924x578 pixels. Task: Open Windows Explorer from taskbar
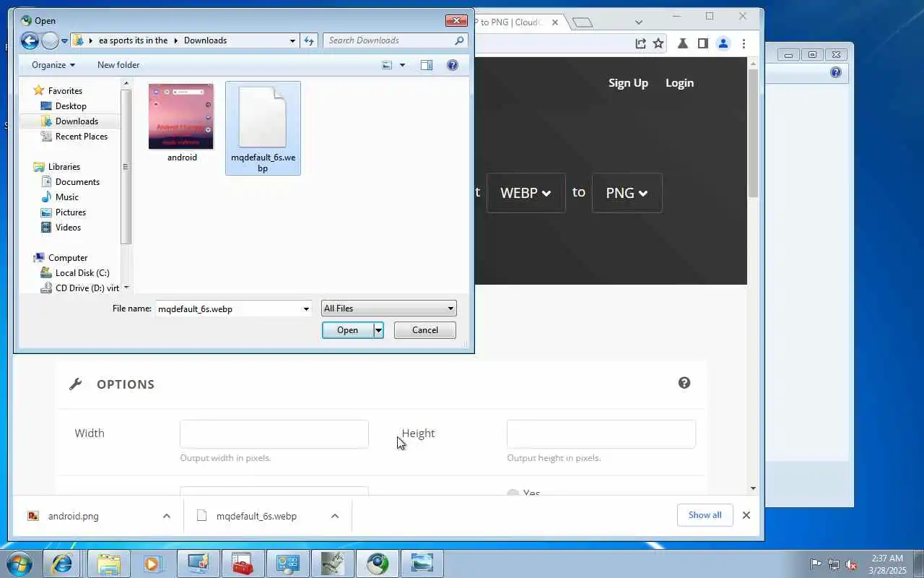click(108, 564)
